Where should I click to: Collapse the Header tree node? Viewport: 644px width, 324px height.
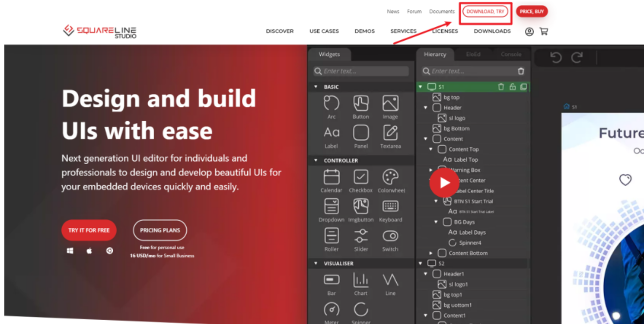click(x=426, y=108)
